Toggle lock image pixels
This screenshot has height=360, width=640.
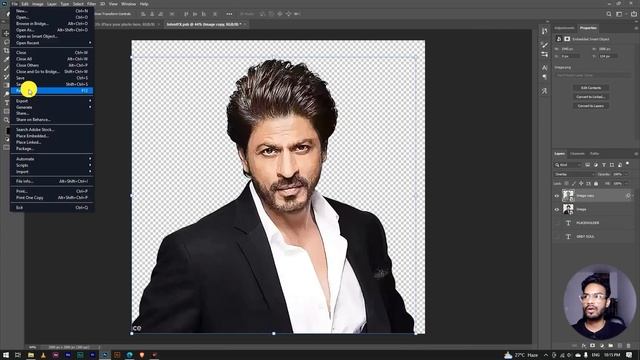coord(574,184)
